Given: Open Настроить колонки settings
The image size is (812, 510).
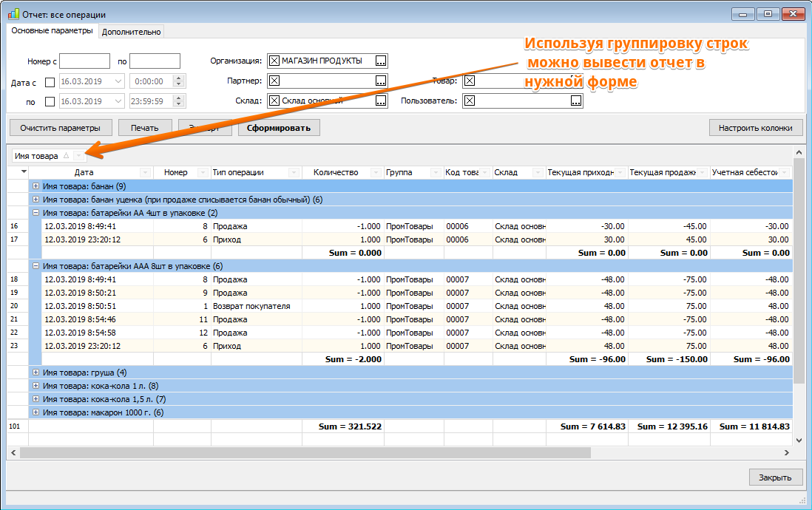Looking at the screenshot, I should [x=756, y=128].
